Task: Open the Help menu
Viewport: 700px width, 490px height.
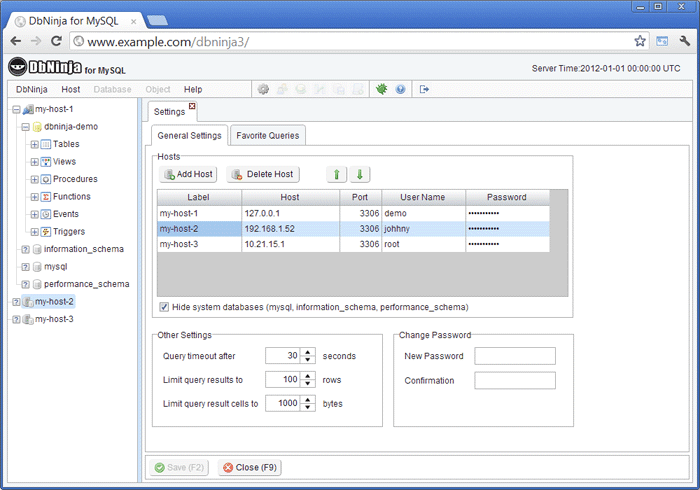Action: click(x=193, y=89)
